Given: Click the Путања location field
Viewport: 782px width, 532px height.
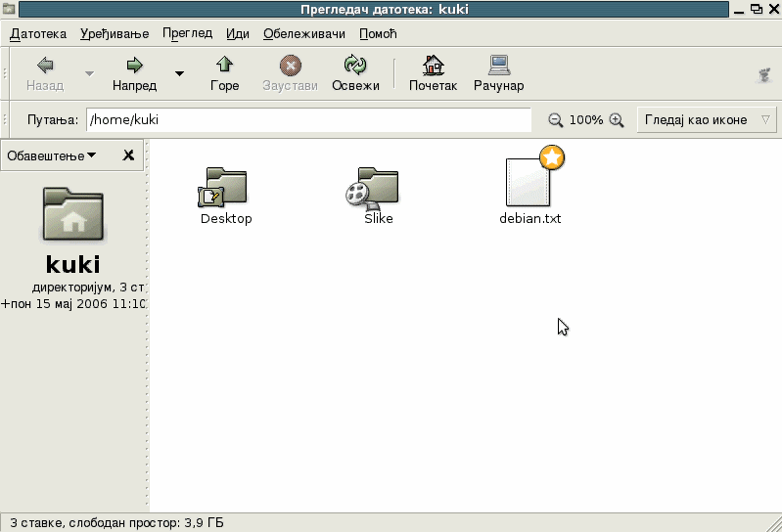Looking at the screenshot, I should pyautogui.click(x=308, y=120).
